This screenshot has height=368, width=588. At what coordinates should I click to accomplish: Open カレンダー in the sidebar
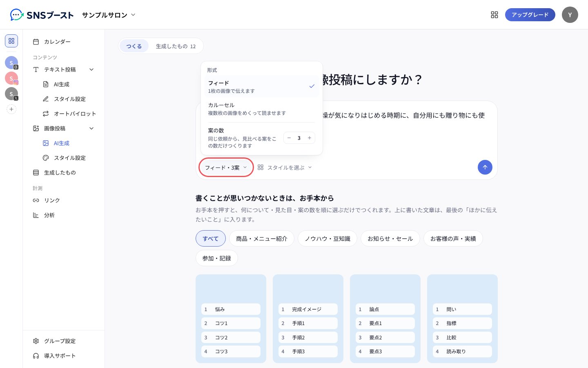pos(64,42)
